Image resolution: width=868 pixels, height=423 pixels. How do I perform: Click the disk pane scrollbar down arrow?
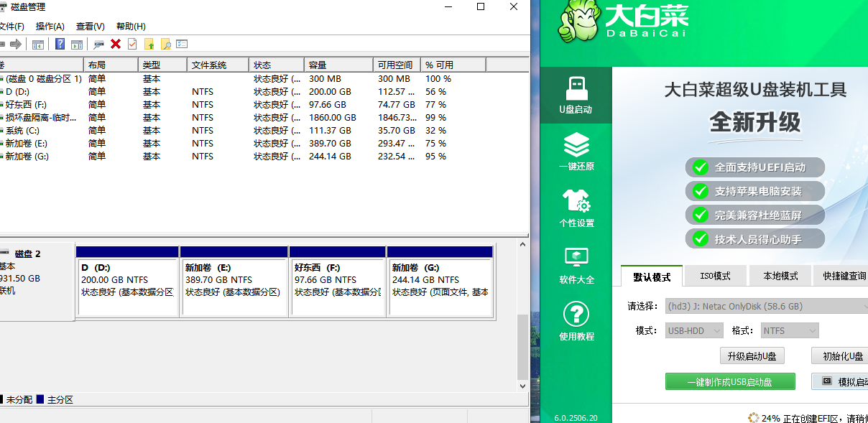[x=522, y=386]
